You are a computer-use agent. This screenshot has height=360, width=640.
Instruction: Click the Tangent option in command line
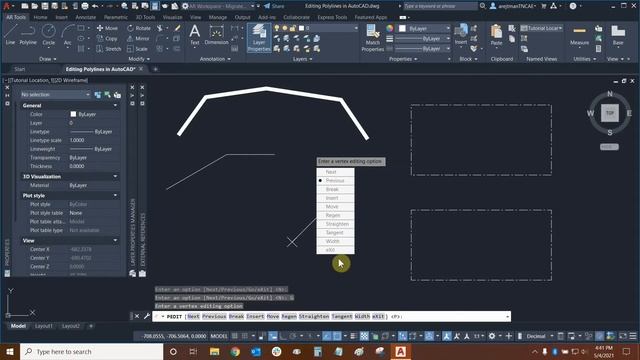pos(342,316)
